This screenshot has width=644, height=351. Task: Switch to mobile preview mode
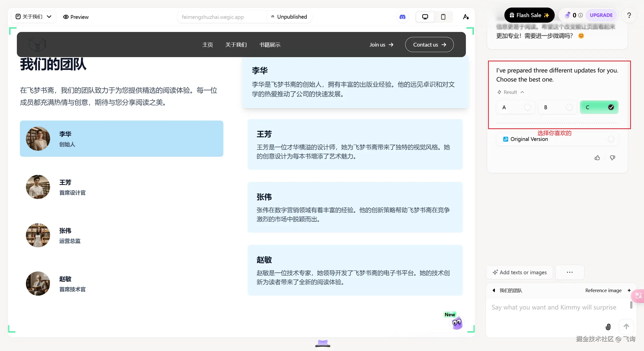443,17
